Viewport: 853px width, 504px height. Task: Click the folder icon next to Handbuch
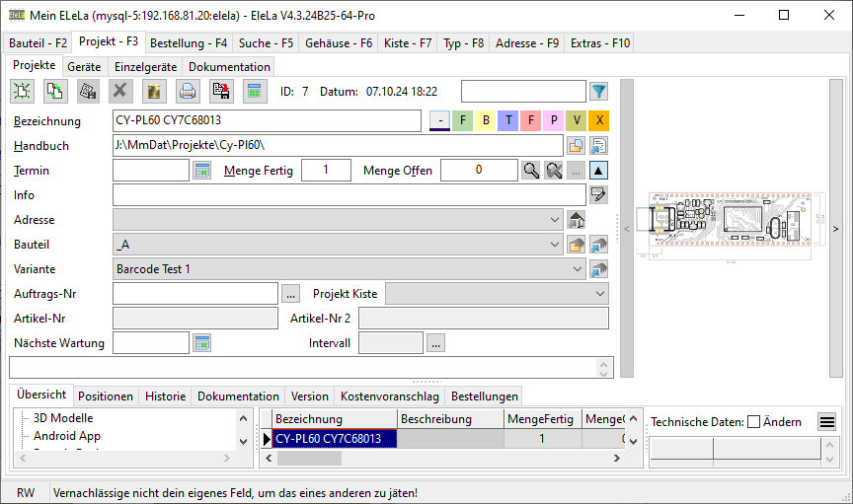576,146
